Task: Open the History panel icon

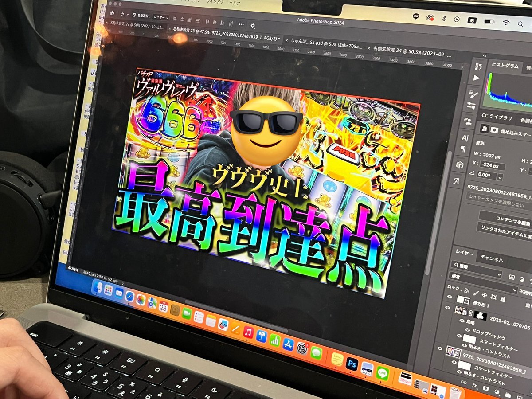Action: [x=478, y=67]
